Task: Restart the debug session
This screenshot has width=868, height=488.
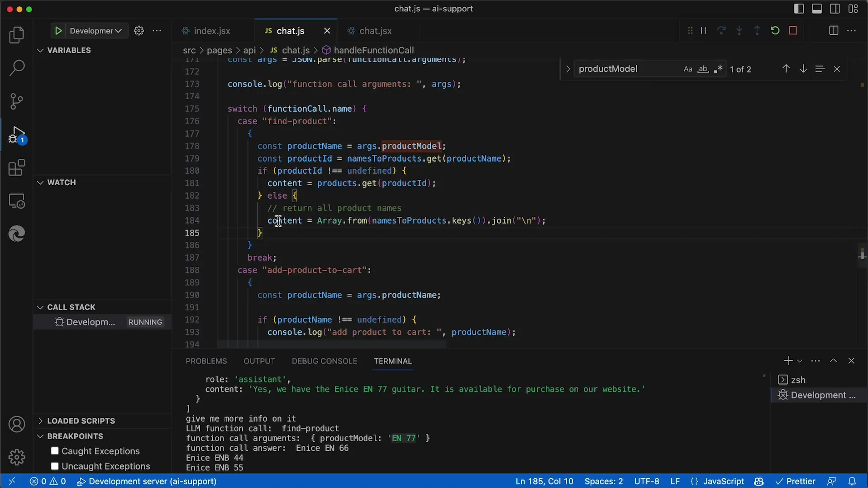Action: click(x=775, y=31)
